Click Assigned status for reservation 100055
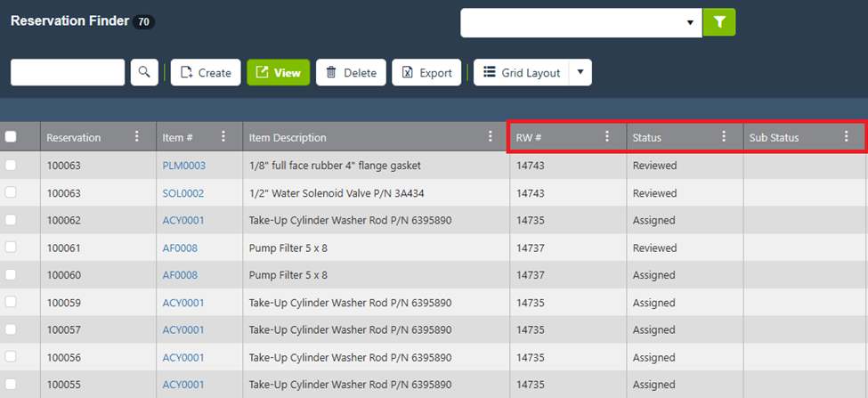 coord(653,385)
